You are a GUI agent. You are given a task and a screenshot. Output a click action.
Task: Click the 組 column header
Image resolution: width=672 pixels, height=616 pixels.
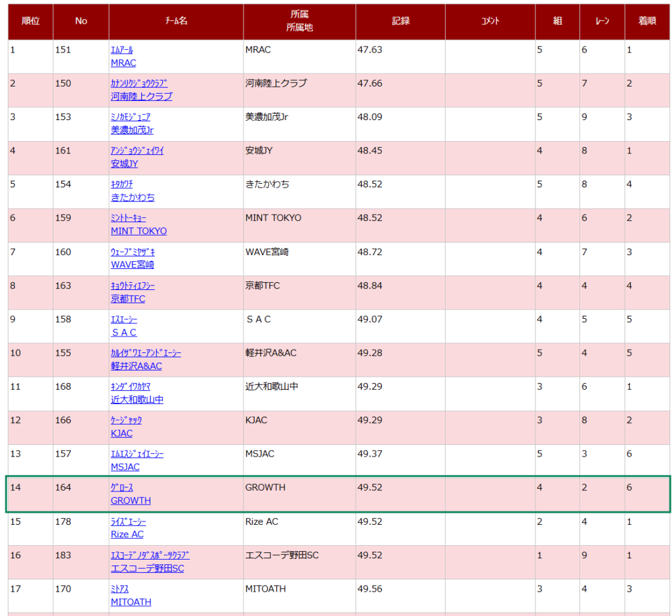tap(558, 22)
